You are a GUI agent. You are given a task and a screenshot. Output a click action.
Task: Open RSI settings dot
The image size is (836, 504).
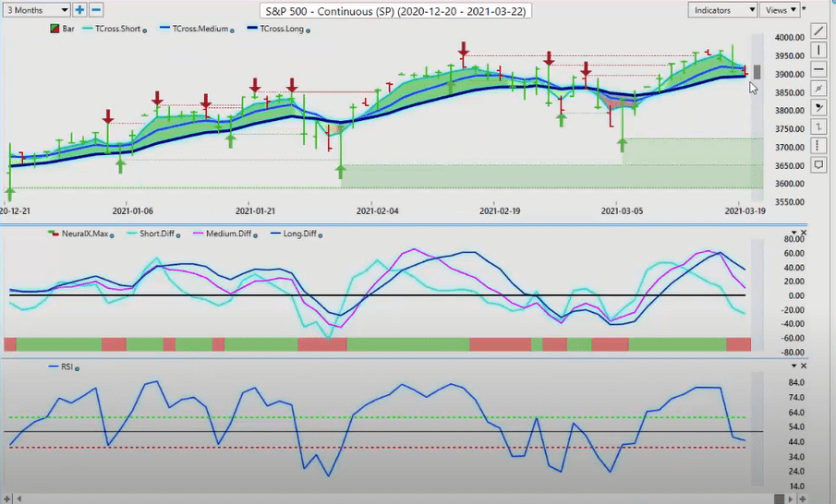point(78,368)
